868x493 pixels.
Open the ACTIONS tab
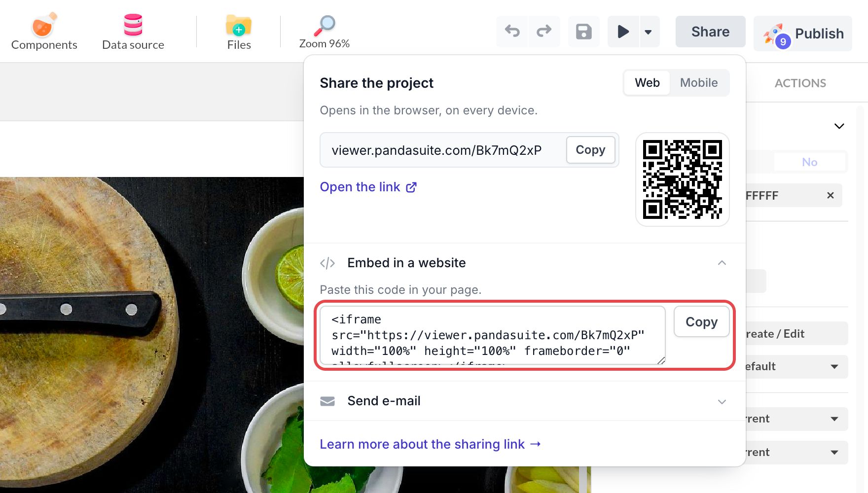(800, 83)
